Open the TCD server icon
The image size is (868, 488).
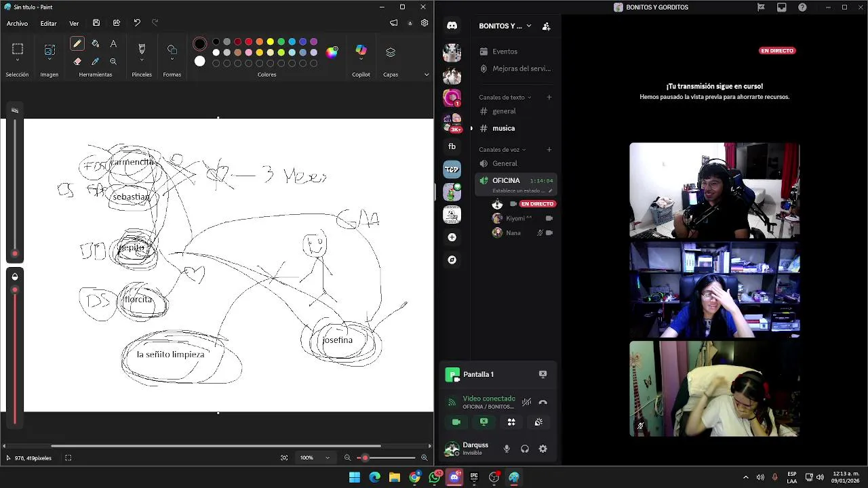click(452, 169)
